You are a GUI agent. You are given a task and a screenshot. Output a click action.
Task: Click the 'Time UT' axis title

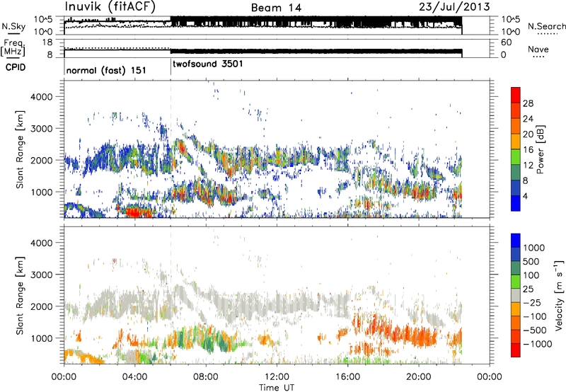277,388
